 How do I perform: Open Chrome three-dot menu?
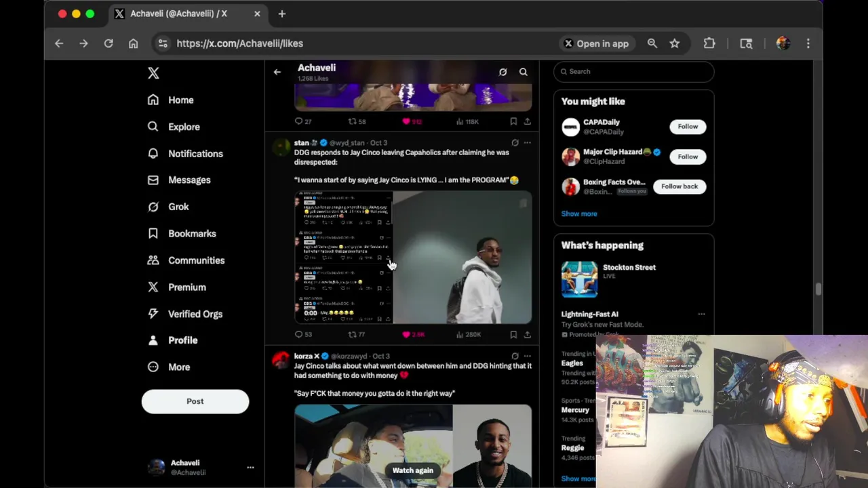[808, 43]
